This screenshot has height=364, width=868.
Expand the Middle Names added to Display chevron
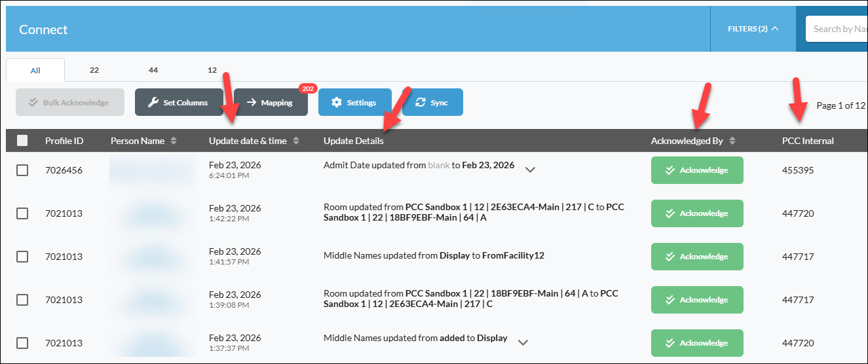pos(523,342)
